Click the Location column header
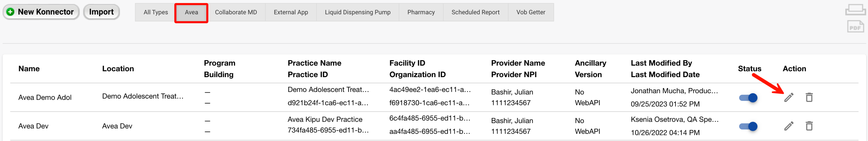 [x=118, y=69]
